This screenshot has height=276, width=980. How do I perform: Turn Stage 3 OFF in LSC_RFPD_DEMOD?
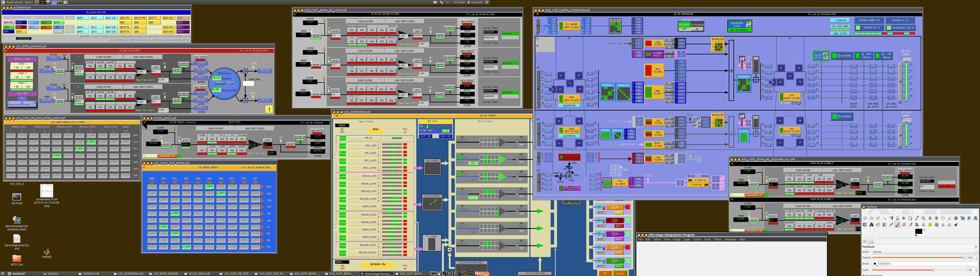[27, 87]
